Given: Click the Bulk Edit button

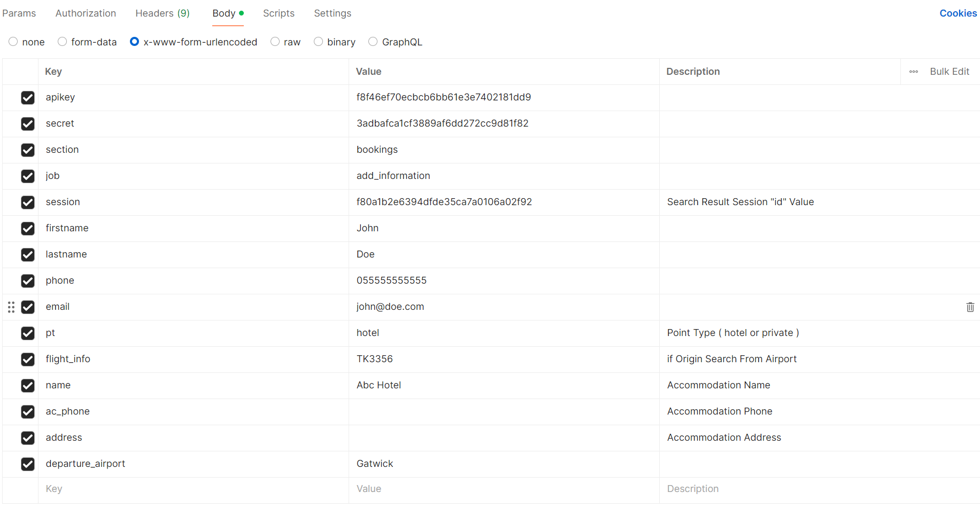Looking at the screenshot, I should [949, 72].
